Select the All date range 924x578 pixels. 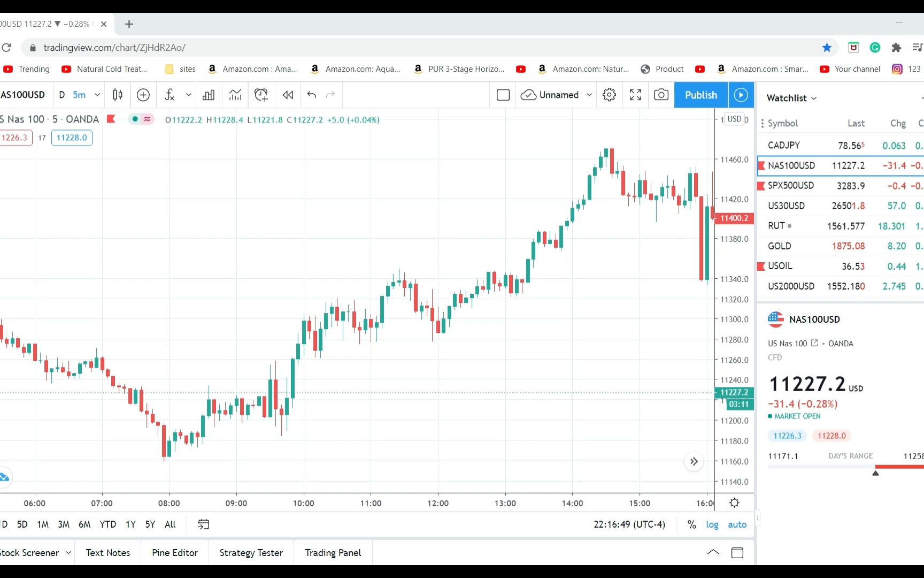click(x=170, y=524)
